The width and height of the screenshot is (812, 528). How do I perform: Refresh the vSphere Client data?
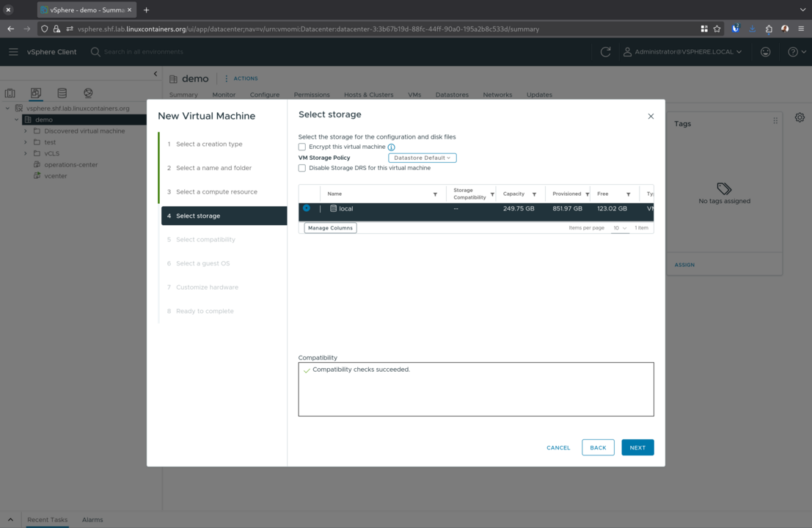coord(604,52)
